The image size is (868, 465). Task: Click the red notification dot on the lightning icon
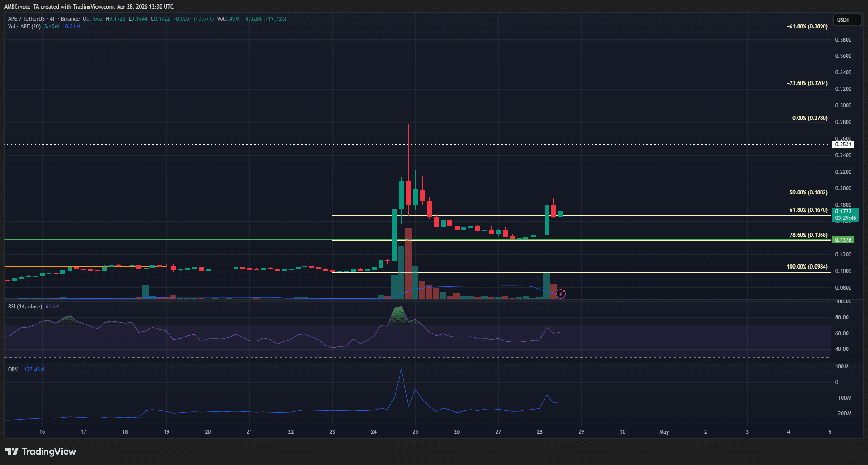[x=565, y=290]
